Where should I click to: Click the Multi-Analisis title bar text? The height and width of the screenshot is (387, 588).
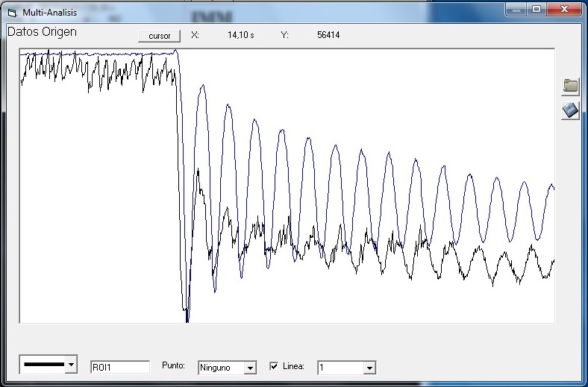(x=49, y=13)
